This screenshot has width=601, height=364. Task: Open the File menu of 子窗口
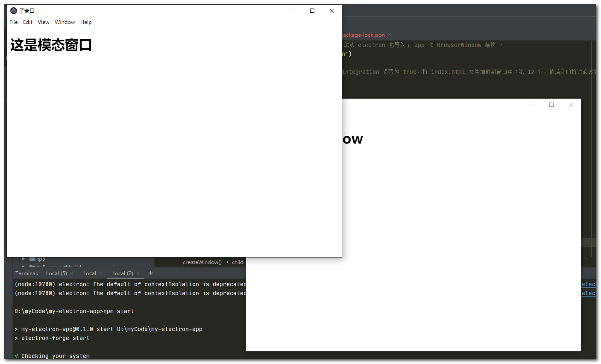click(13, 22)
